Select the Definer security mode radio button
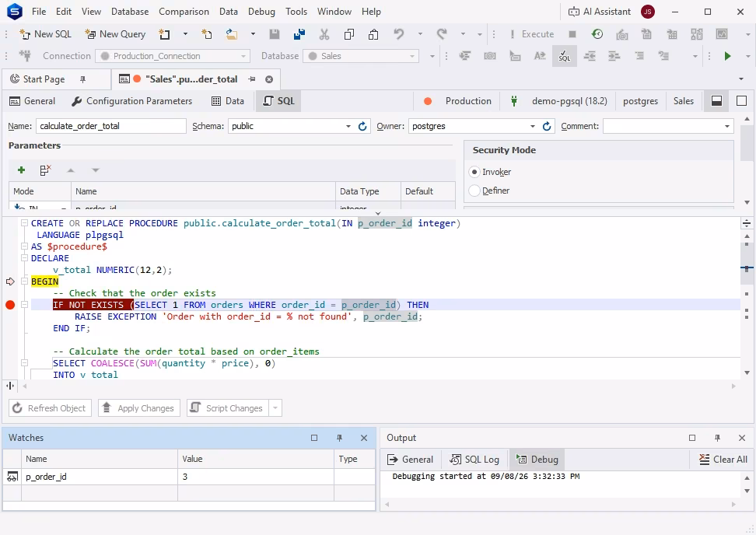756x535 pixels. click(x=474, y=191)
